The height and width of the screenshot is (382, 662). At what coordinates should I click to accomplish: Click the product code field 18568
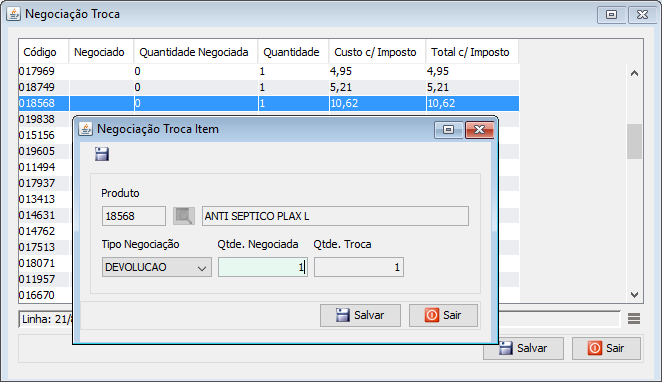point(134,216)
